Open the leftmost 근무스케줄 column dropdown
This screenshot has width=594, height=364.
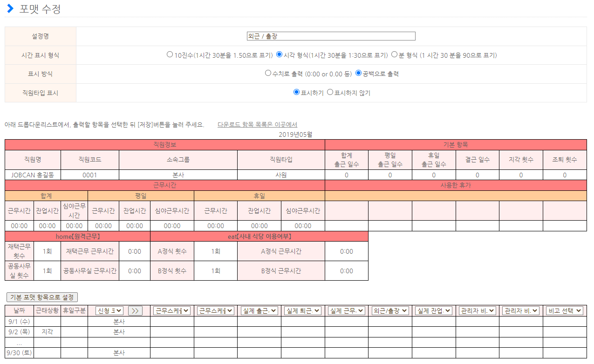pos(172,311)
